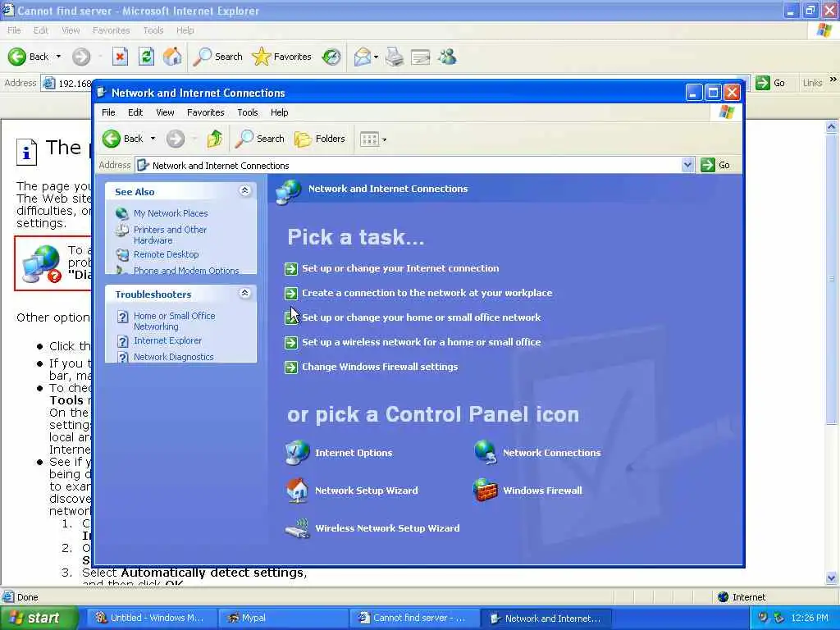Image resolution: width=840 pixels, height=630 pixels.
Task: Open address bar dropdown in Network Connections window
Action: [x=688, y=165]
